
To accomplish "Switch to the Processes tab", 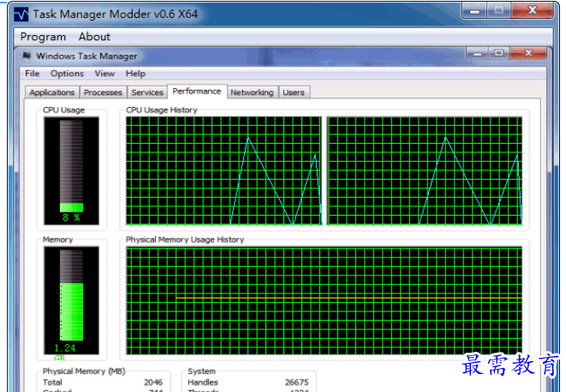I will [103, 92].
